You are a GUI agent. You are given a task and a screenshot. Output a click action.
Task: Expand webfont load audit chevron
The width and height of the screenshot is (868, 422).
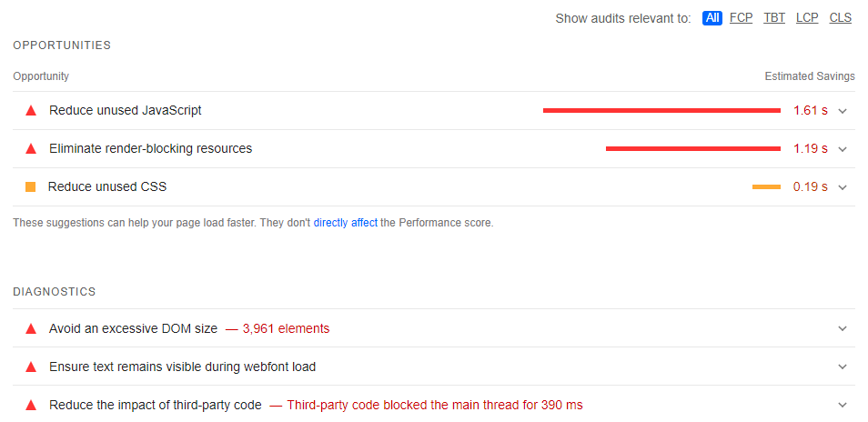coord(843,367)
